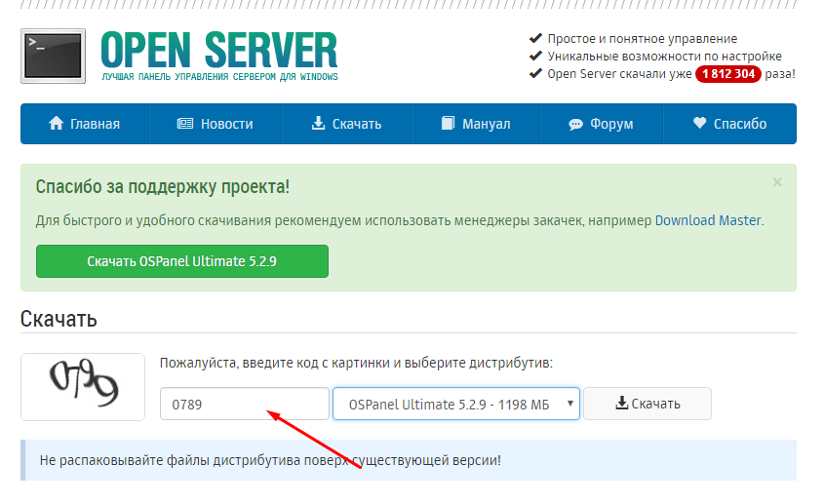Click the checkmark beside Уникальные возможности по настройке
824x504 pixels.
535,56
